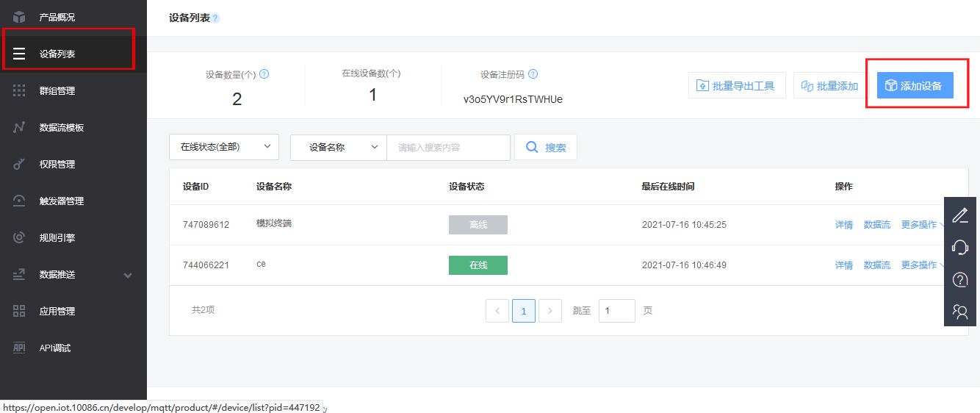Click the 共2项 total count text

click(x=203, y=310)
